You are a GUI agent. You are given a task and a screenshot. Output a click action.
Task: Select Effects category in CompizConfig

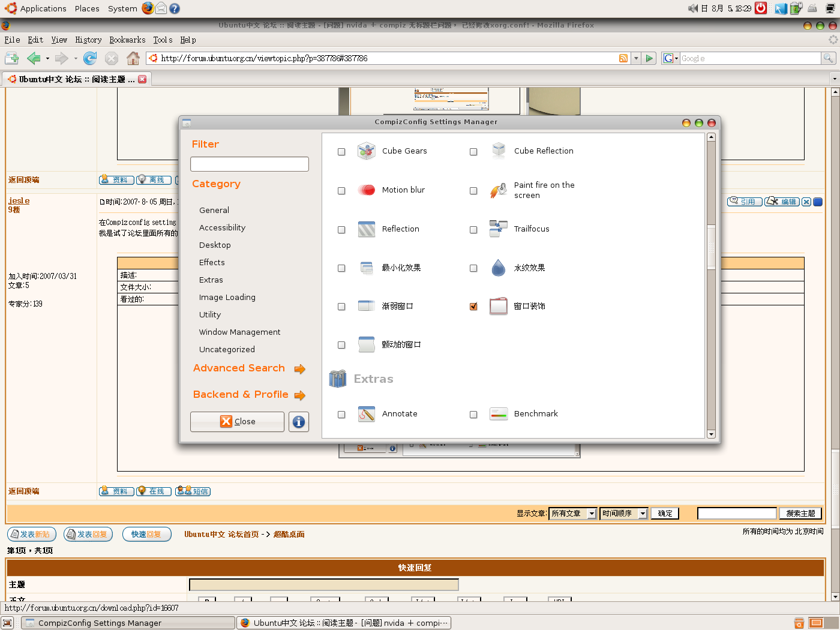tap(212, 262)
